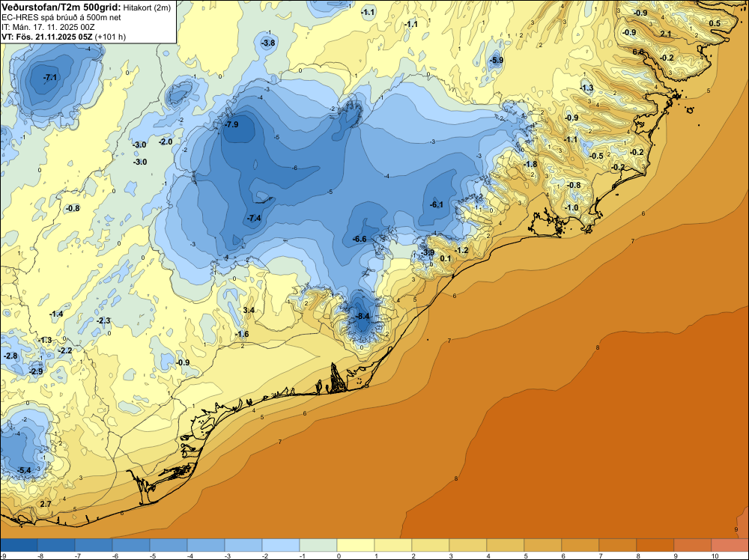
Task: Click the Hitakort (2m) header text
Action: 147,7
